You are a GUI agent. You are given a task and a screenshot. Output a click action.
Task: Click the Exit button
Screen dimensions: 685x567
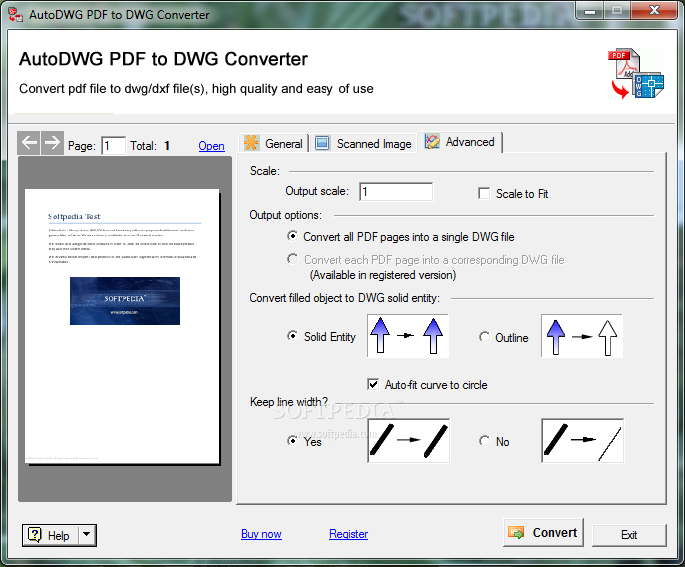[629, 535]
